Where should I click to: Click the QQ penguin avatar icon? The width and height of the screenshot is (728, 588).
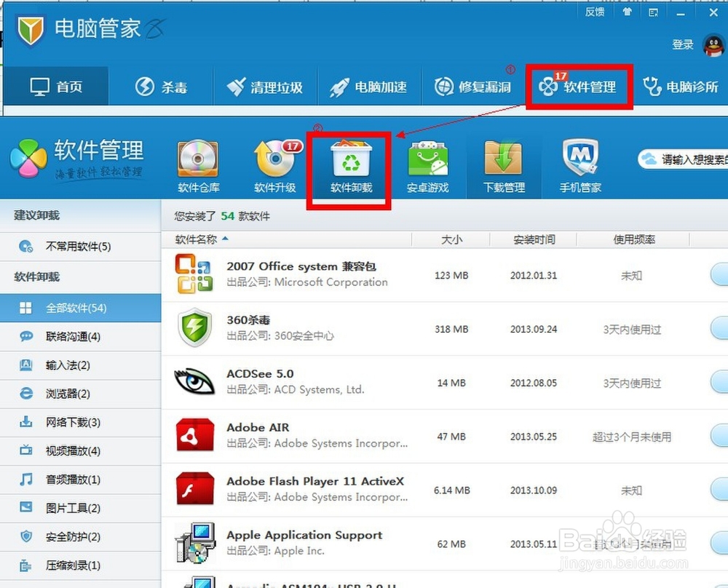tap(713, 46)
